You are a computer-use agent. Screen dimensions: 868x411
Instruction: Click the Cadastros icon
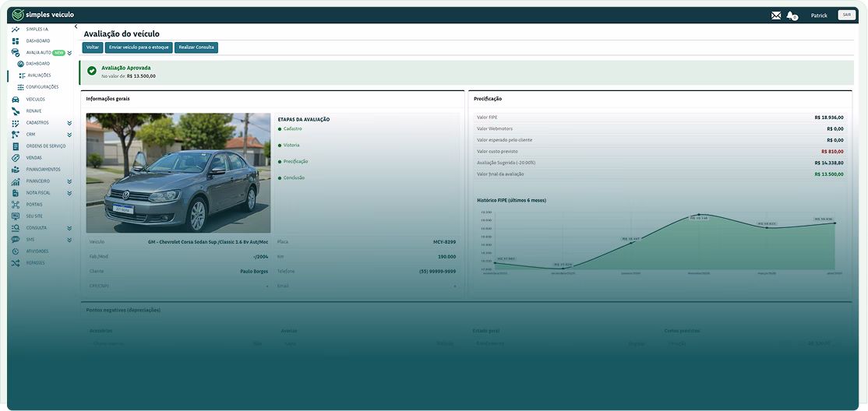click(16, 123)
